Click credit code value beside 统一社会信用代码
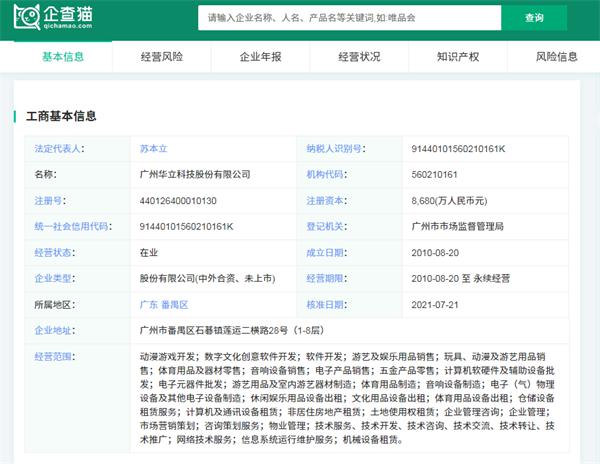Image resolution: width=600 pixels, height=464 pixels. click(x=186, y=226)
